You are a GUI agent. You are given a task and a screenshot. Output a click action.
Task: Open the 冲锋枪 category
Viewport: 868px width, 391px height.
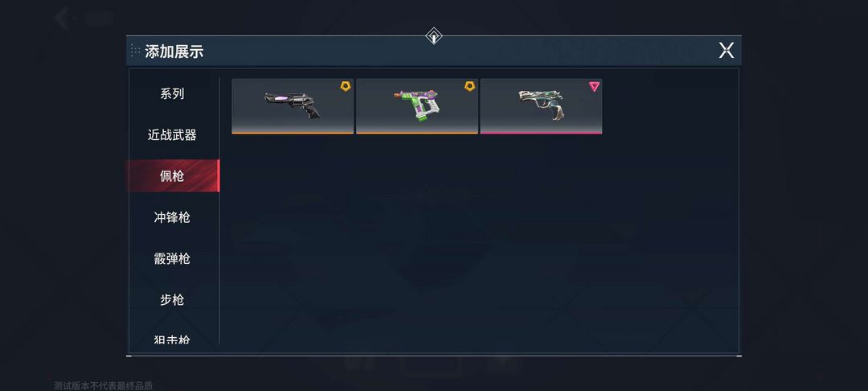172,217
